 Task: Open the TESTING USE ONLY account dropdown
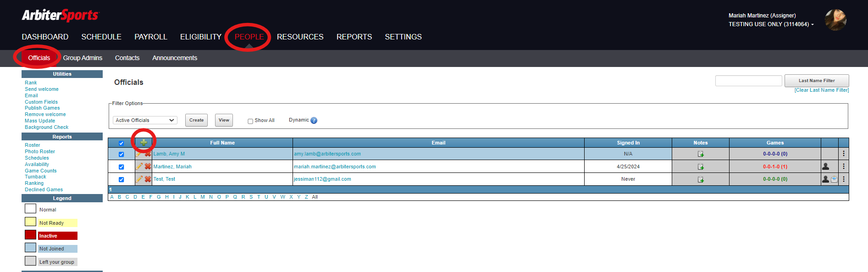[x=771, y=24]
